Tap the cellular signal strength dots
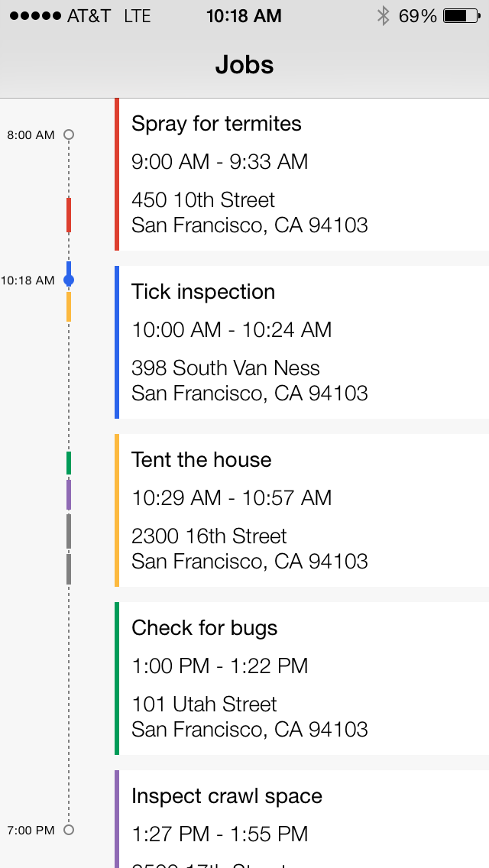Image resolution: width=489 pixels, height=868 pixels. [x=34, y=16]
